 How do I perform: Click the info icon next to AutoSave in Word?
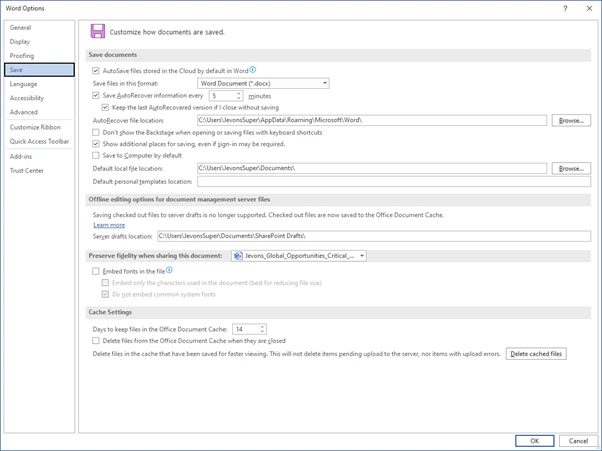pos(253,70)
